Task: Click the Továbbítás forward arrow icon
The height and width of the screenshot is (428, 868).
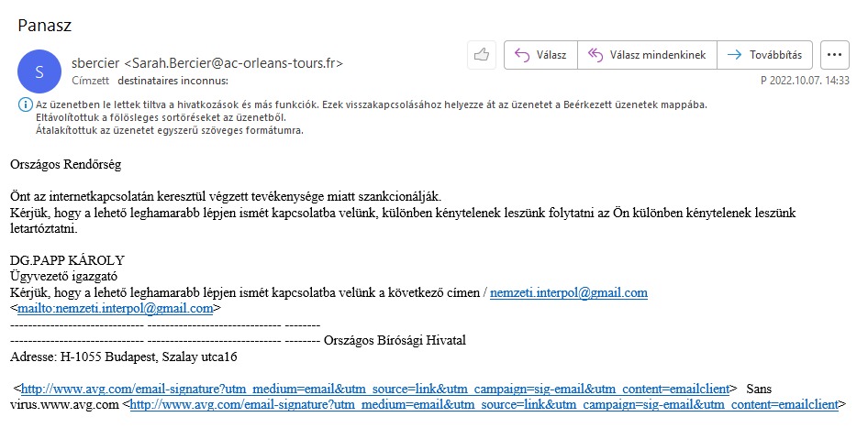Action: tap(735, 55)
